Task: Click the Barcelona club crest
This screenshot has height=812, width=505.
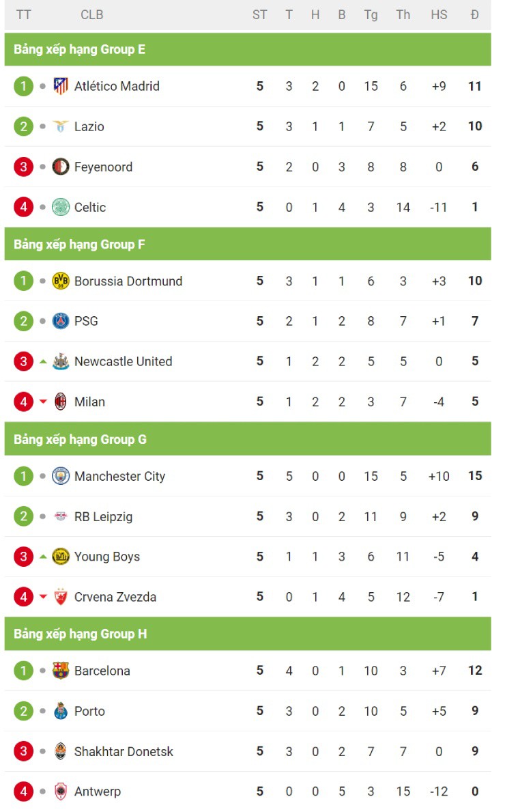Action: 61,671
